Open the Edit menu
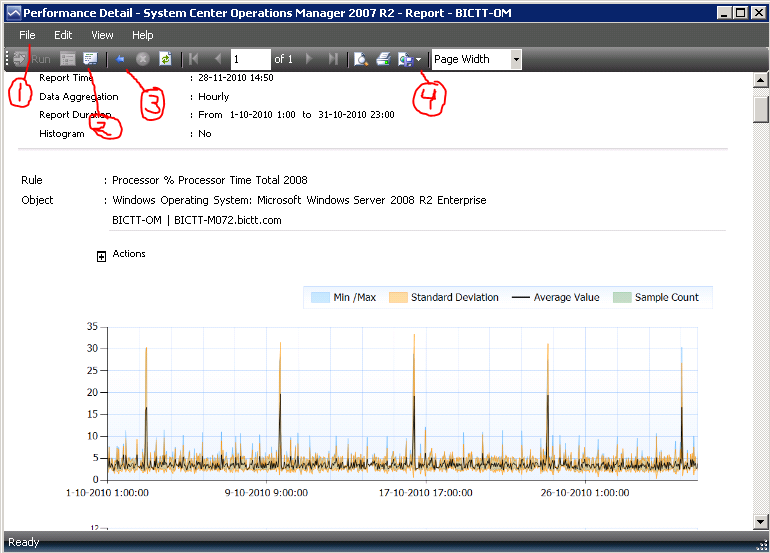This screenshot has height=553, width=770. click(x=63, y=35)
